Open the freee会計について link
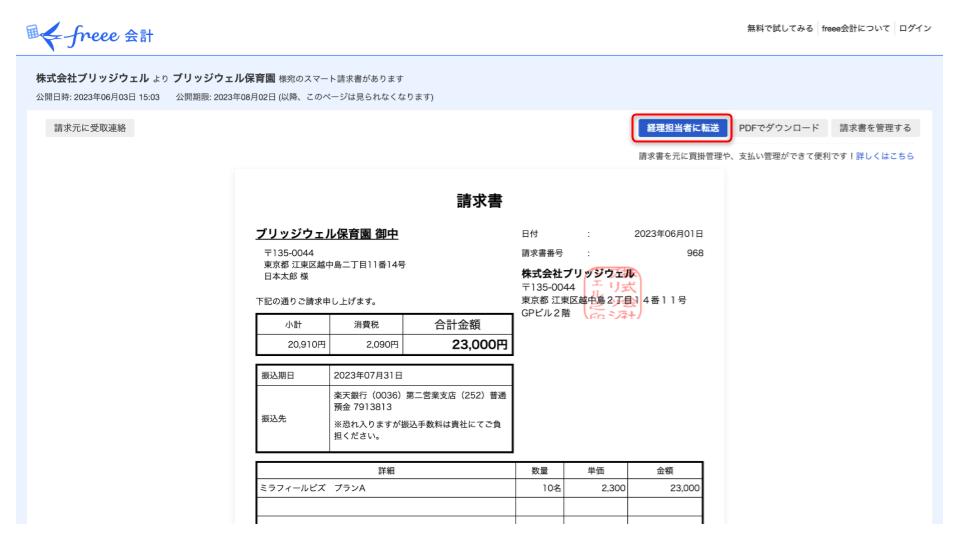The image size is (960, 540). click(x=855, y=28)
